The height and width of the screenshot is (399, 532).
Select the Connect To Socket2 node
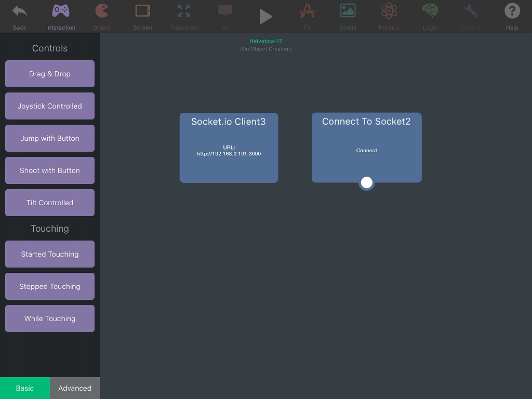click(x=367, y=148)
